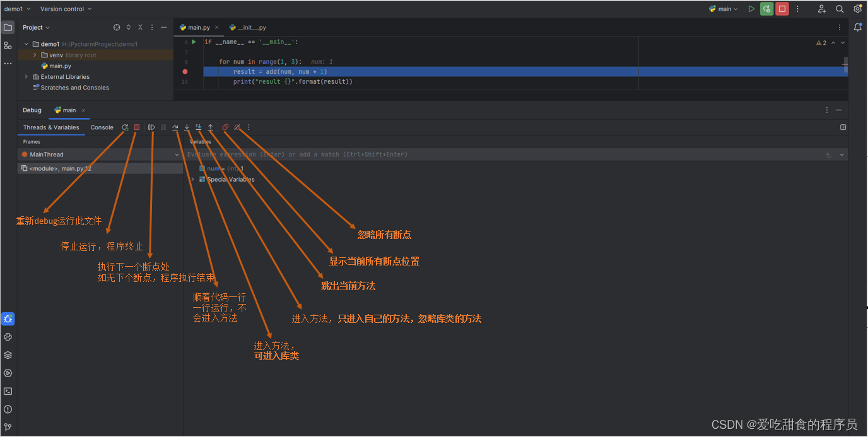868x437 pixels.
Task: Click the Step Into My Code icon
Action: (x=199, y=127)
